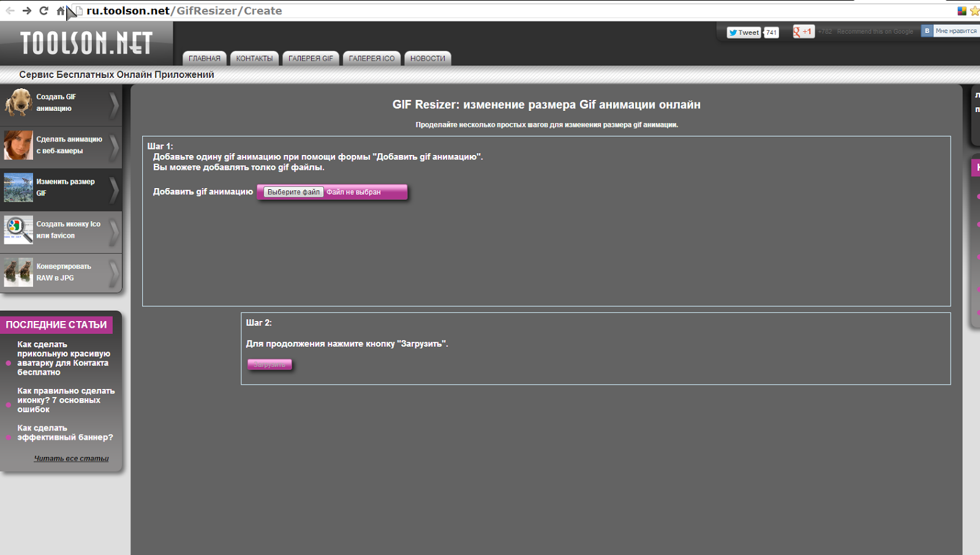Read article about making an avatar for Контакт

[64, 358]
